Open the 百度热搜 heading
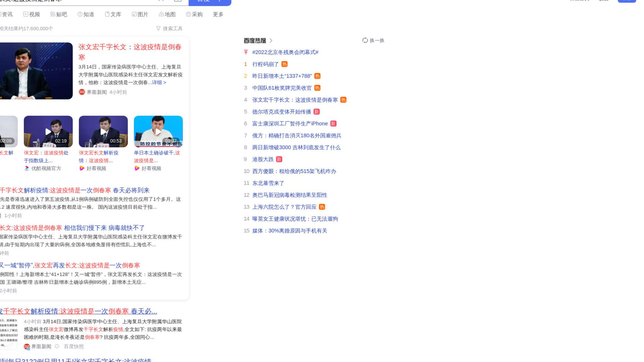The height and width of the screenshot is (362, 644). (255, 41)
